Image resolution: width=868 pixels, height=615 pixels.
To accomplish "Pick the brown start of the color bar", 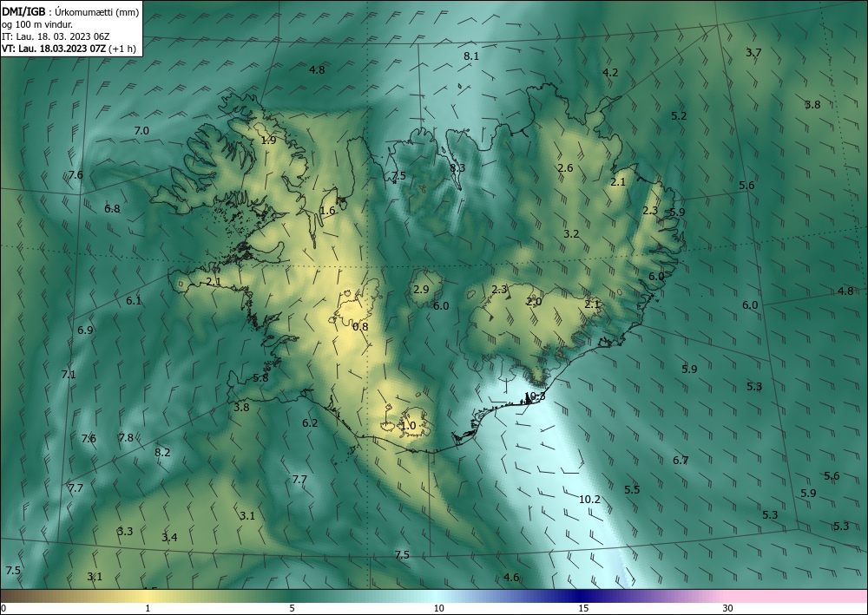I will point(23,596).
